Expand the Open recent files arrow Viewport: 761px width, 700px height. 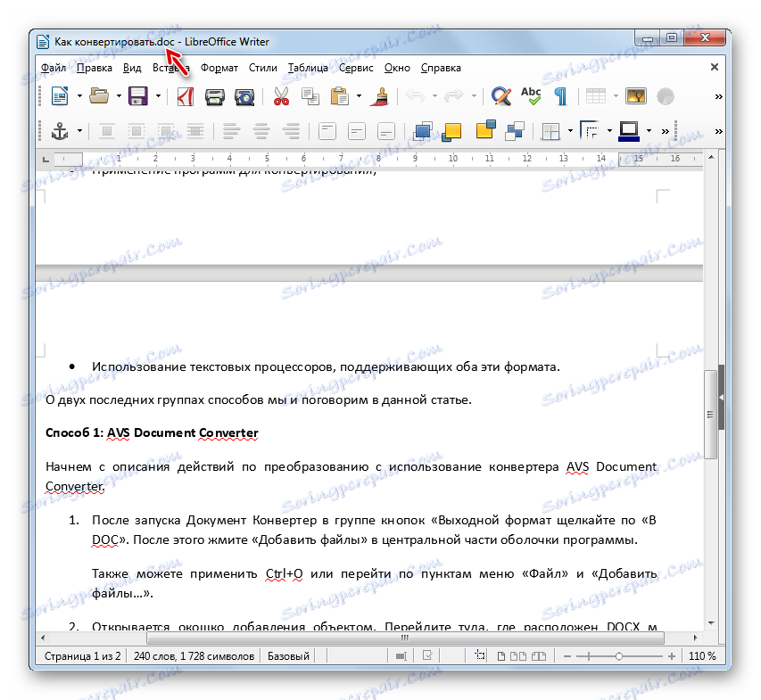[x=119, y=96]
